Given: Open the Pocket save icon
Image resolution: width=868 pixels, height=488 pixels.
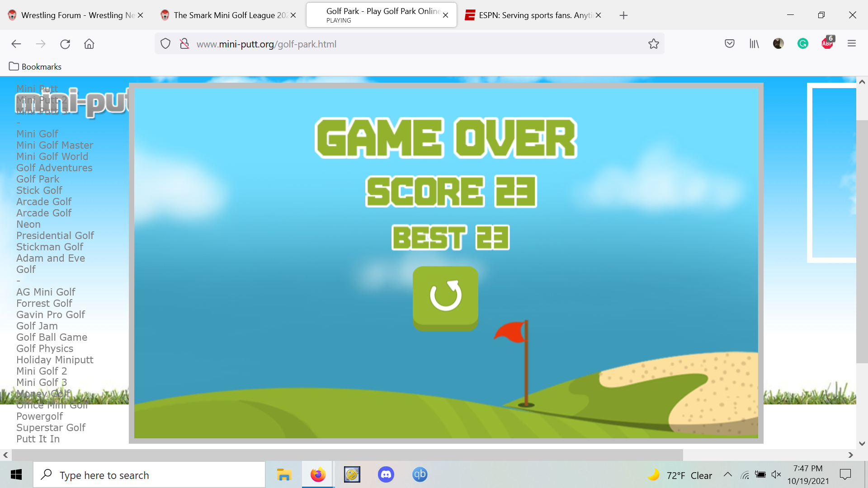Looking at the screenshot, I should pyautogui.click(x=729, y=44).
